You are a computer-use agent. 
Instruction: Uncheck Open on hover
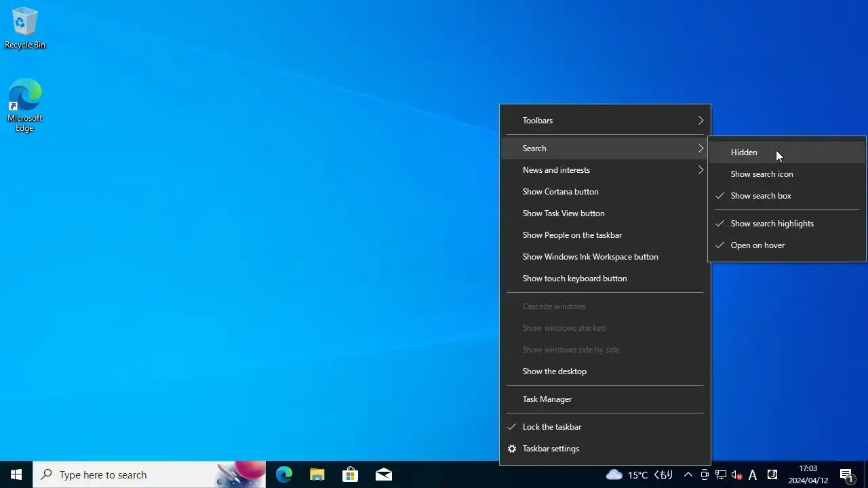(787, 245)
